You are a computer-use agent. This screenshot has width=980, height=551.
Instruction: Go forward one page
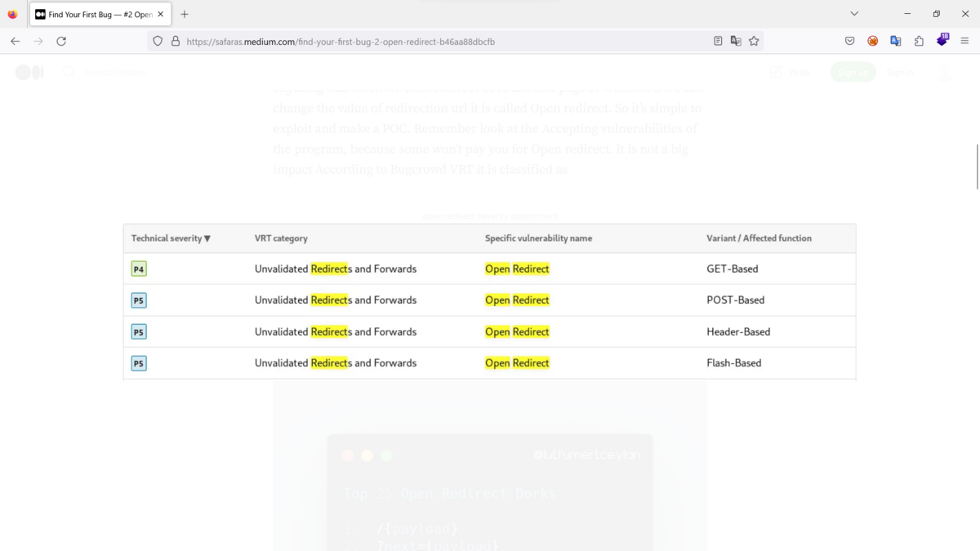pos(38,41)
